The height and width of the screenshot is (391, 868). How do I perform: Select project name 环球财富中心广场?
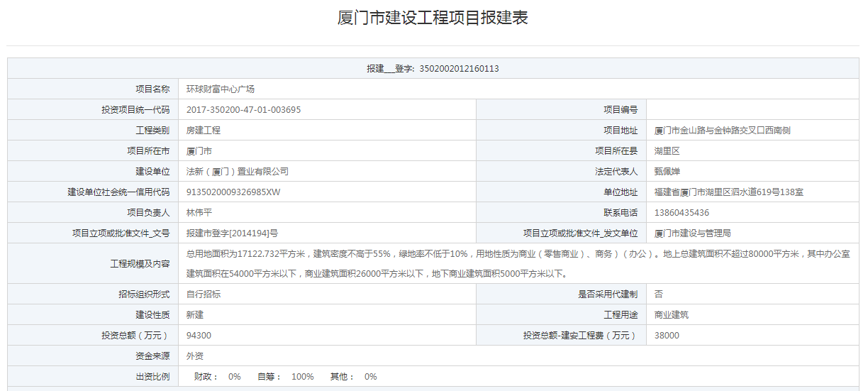point(221,89)
